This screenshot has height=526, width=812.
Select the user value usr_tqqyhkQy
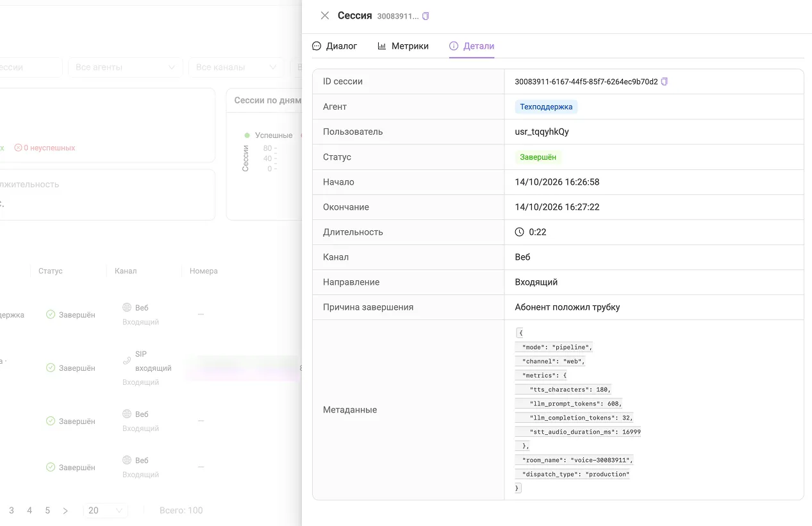pyautogui.click(x=542, y=131)
